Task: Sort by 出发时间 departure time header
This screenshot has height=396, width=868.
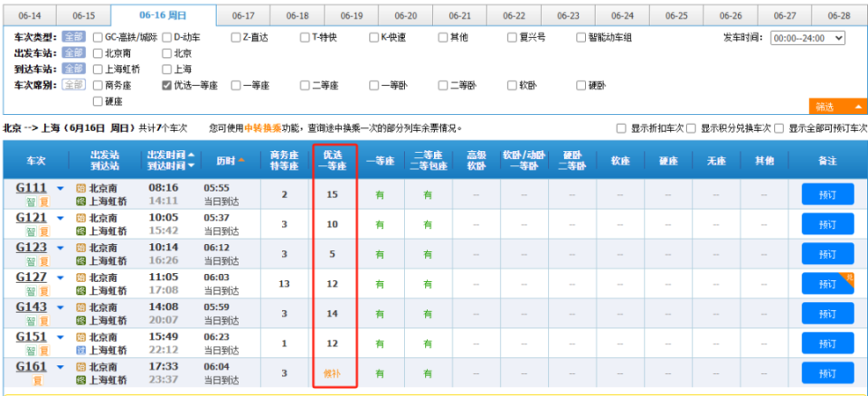Action: coord(171,155)
